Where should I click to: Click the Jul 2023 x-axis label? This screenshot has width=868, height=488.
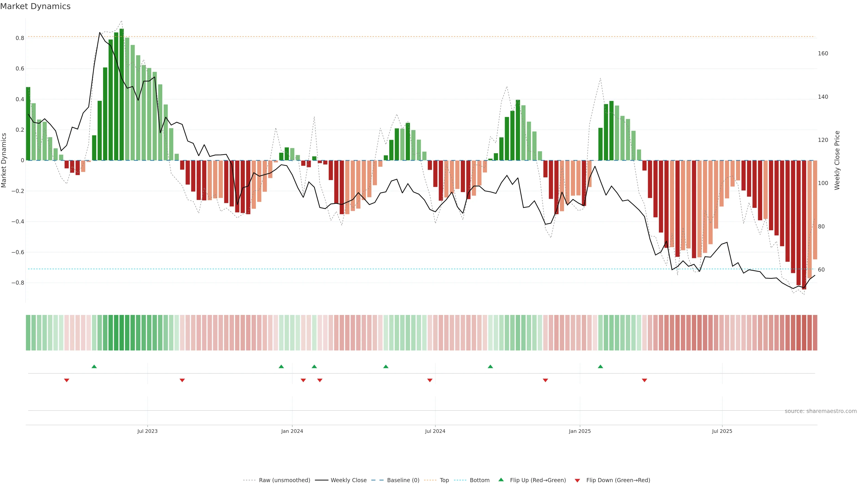(x=147, y=431)
